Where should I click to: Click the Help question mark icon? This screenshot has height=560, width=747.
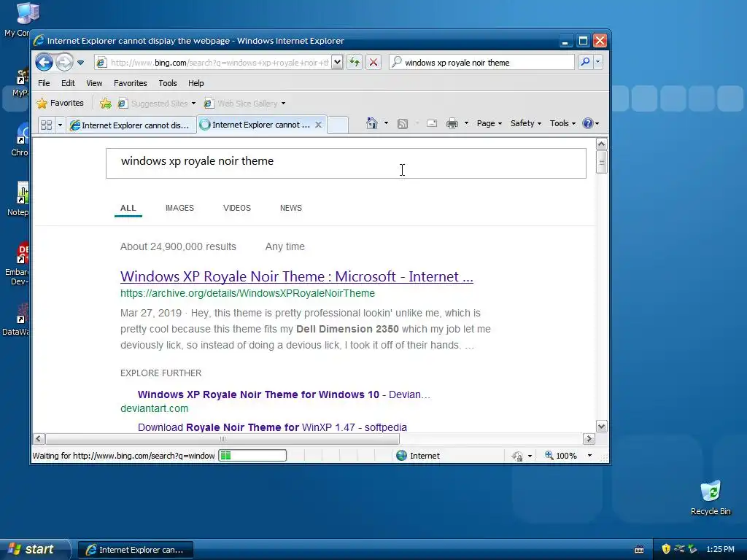(x=588, y=123)
